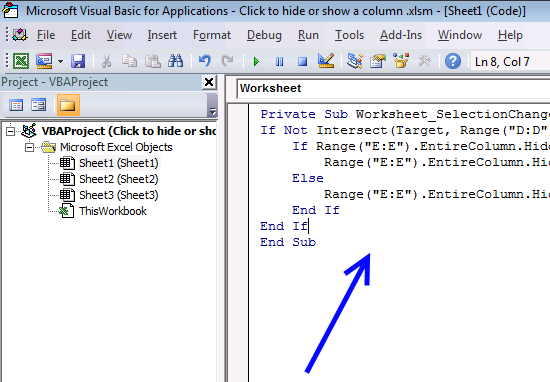
Task: Click the VBA icon left of File menu
Action: [20, 35]
